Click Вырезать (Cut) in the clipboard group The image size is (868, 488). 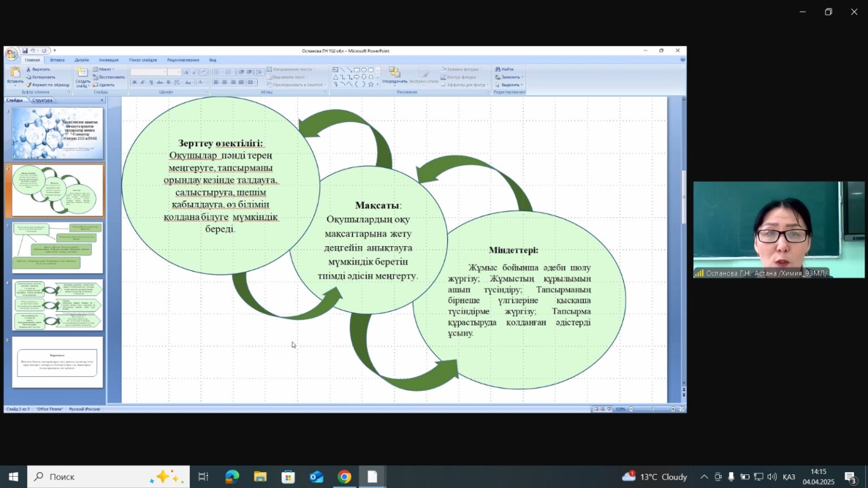(38, 69)
